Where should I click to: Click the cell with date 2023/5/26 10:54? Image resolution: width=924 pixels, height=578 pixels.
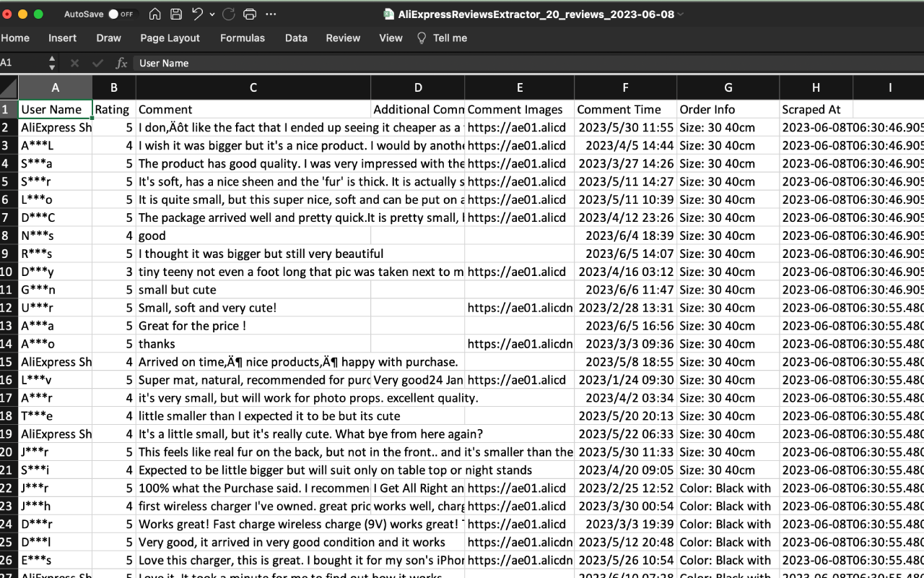point(626,561)
